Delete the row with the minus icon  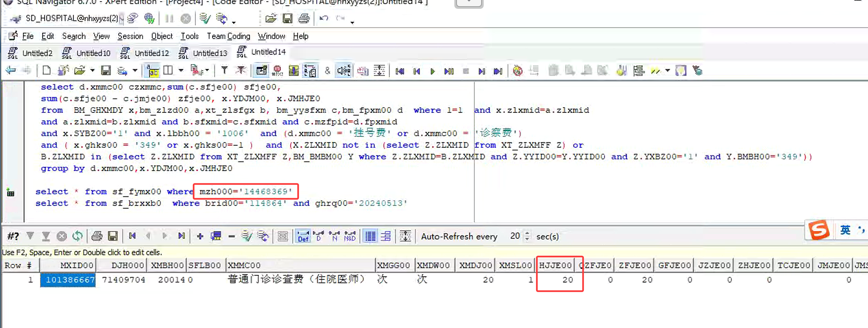click(231, 236)
